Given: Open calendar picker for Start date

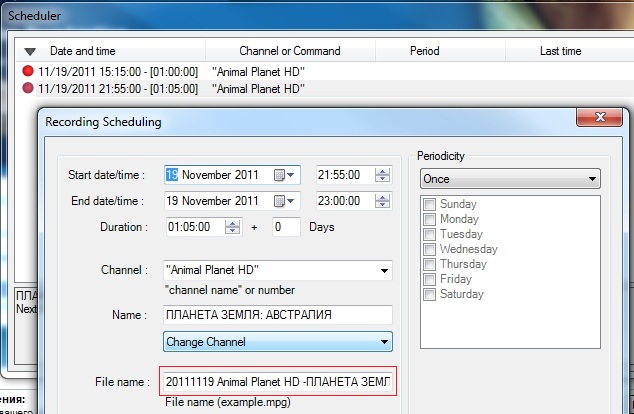Looking at the screenshot, I should [285, 175].
